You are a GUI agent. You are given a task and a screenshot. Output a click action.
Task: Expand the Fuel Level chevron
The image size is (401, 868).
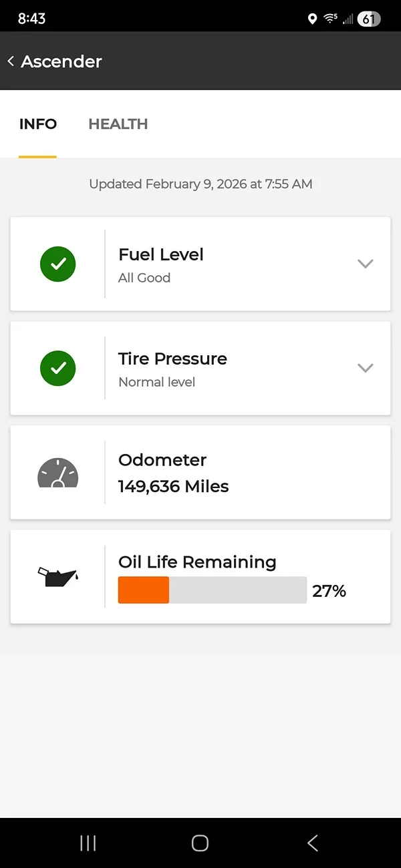click(365, 264)
